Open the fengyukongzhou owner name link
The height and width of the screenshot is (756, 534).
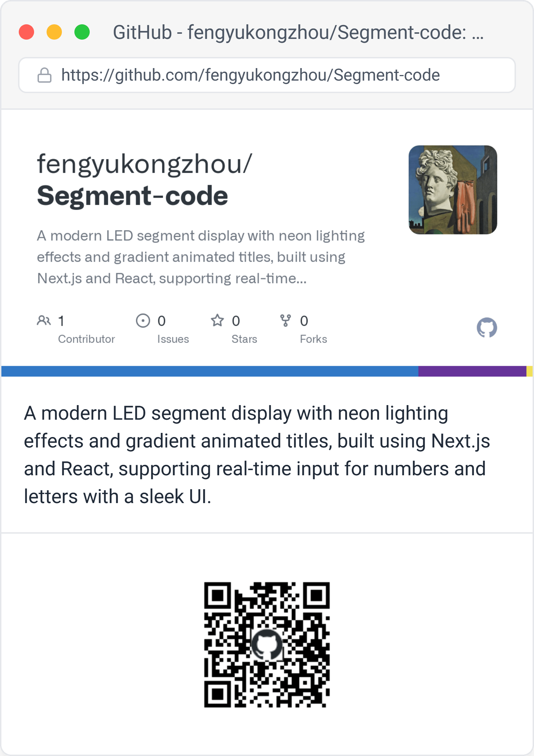[x=144, y=164]
